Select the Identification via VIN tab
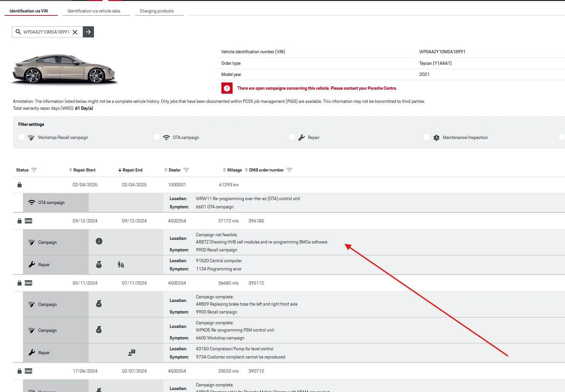The height and width of the screenshot is (392, 565). (29, 11)
